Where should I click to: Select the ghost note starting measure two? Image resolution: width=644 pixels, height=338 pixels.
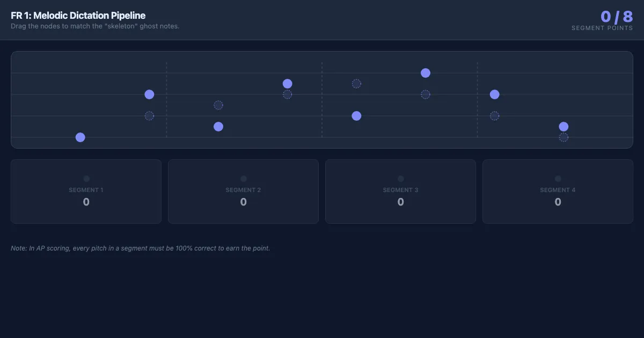pos(218,105)
